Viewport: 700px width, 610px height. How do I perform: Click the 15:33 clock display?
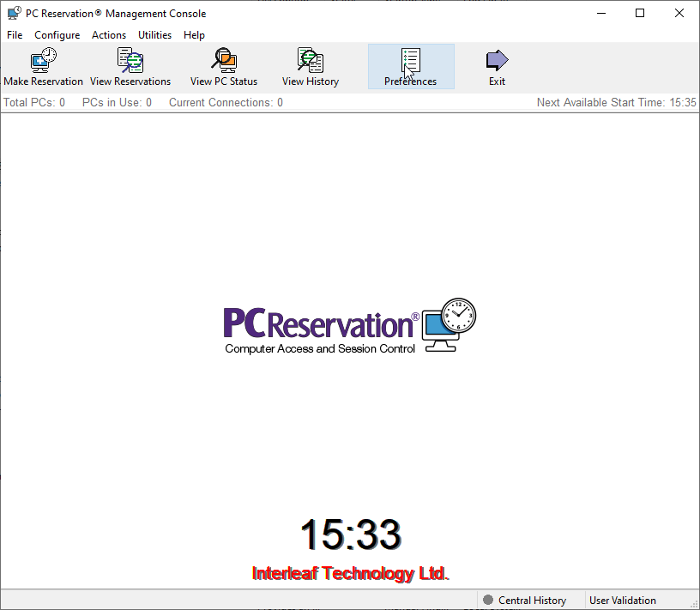pos(351,535)
